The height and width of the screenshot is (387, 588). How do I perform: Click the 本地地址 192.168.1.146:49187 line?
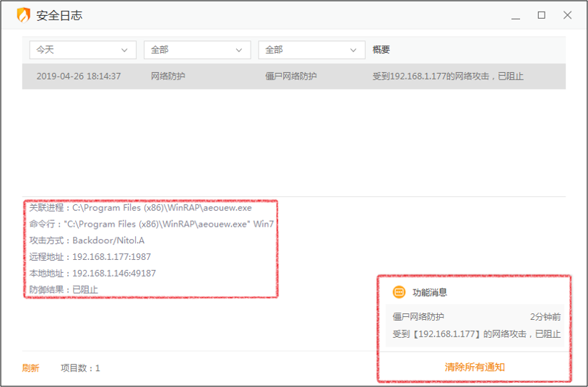pos(92,274)
